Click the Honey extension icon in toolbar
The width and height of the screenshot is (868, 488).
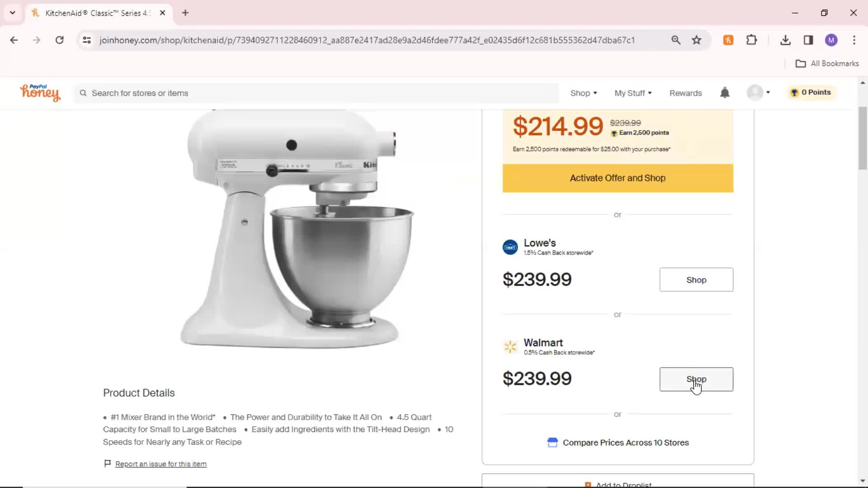[728, 40]
